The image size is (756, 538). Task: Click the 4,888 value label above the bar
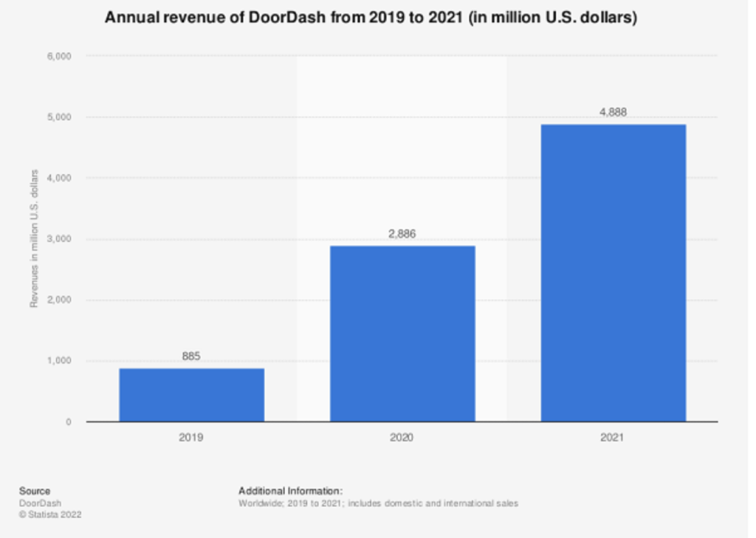[613, 112]
